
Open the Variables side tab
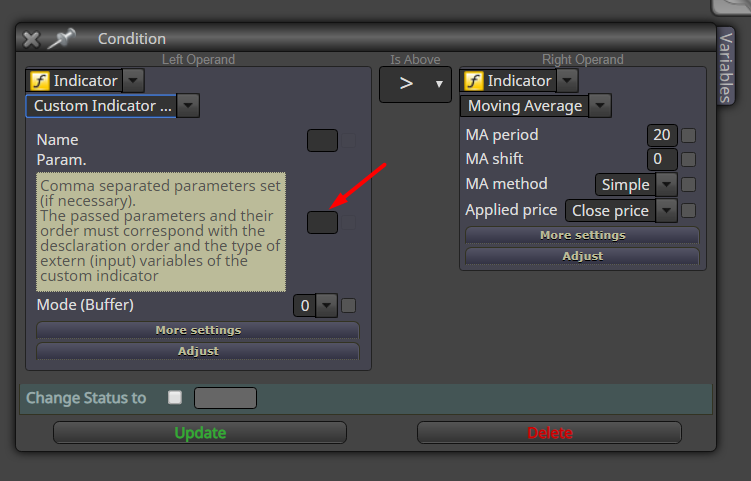click(726, 67)
